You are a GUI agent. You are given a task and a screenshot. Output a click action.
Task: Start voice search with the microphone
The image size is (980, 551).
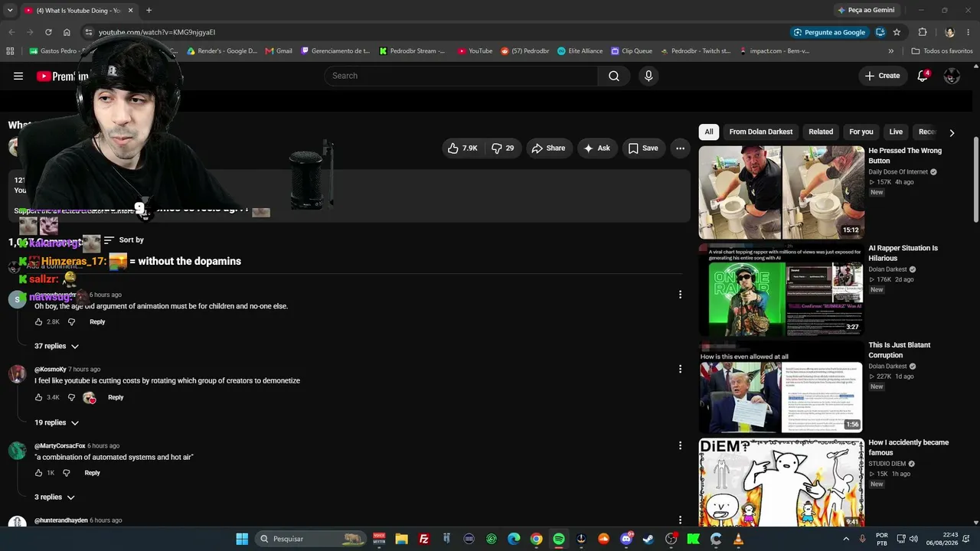point(648,76)
